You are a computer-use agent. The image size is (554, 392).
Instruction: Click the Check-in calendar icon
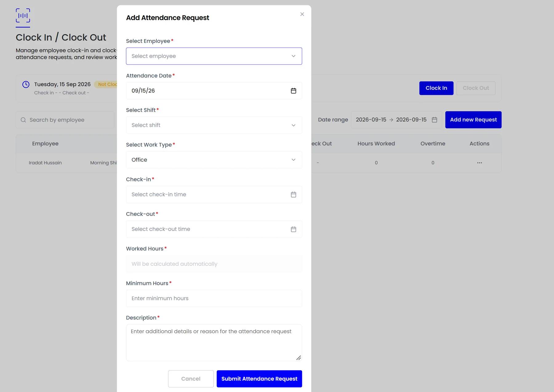coord(293,194)
